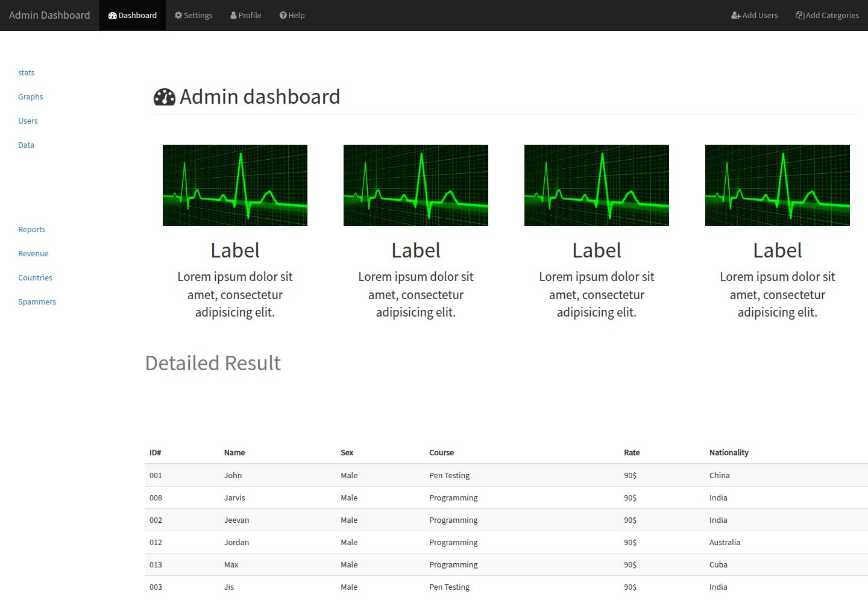
Task: Open the stats sidebar link
Action: [27, 72]
